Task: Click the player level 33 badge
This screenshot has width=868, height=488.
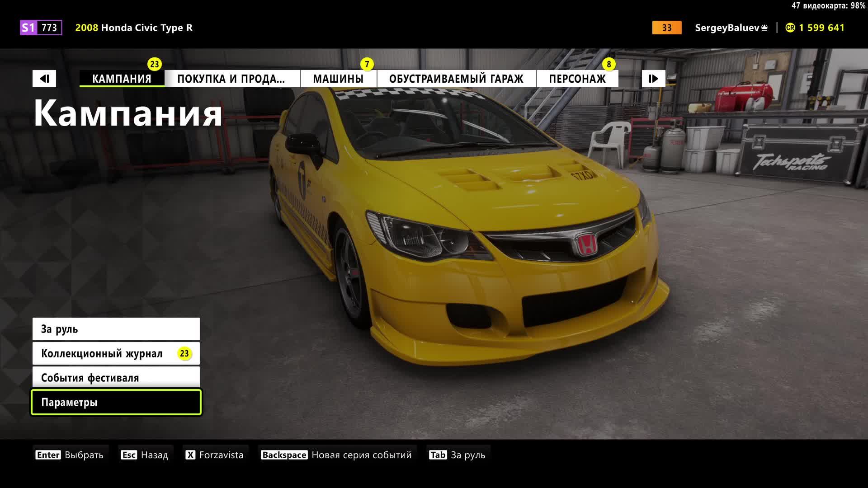Action: point(666,28)
